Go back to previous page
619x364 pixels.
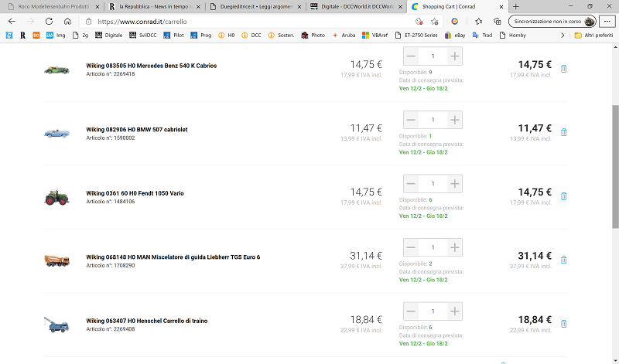click(x=12, y=21)
